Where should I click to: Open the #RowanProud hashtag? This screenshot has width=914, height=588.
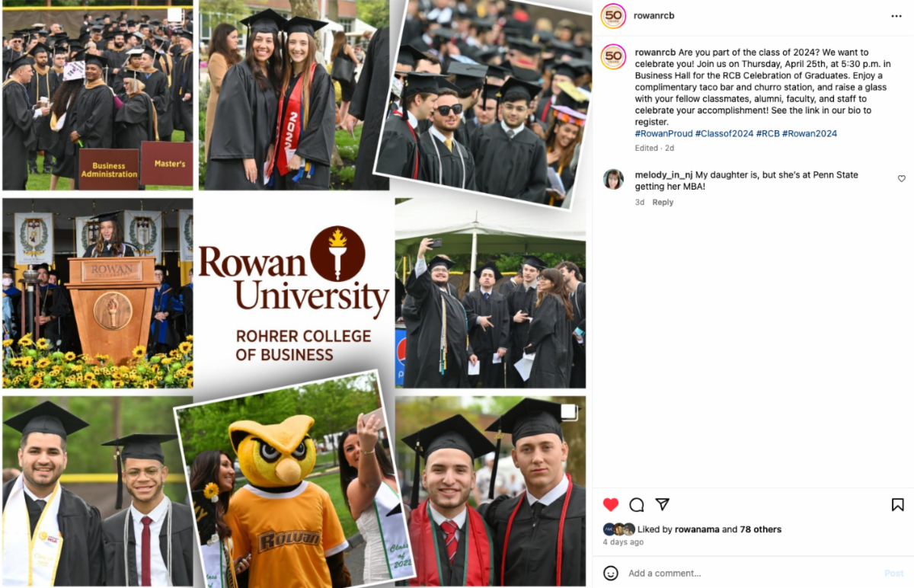(663, 133)
